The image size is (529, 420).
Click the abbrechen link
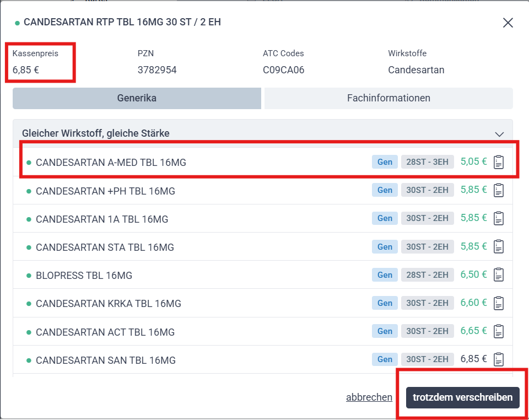tap(369, 397)
